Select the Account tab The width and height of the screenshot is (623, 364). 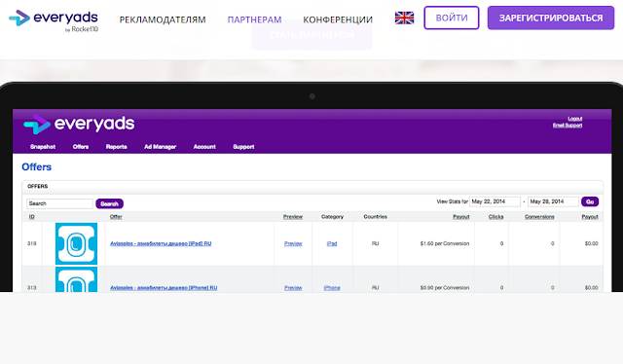[x=204, y=147]
